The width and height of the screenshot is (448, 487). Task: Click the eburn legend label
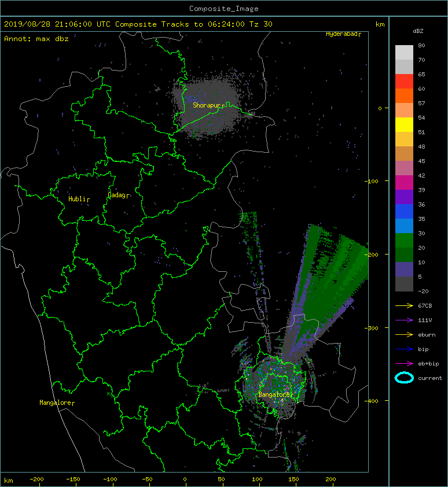point(427,335)
